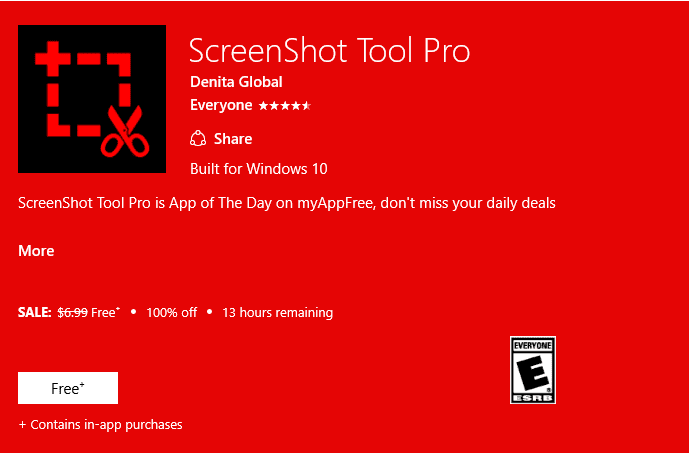
Task: Click the Built for Windows 10 text
Action: [259, 169]
